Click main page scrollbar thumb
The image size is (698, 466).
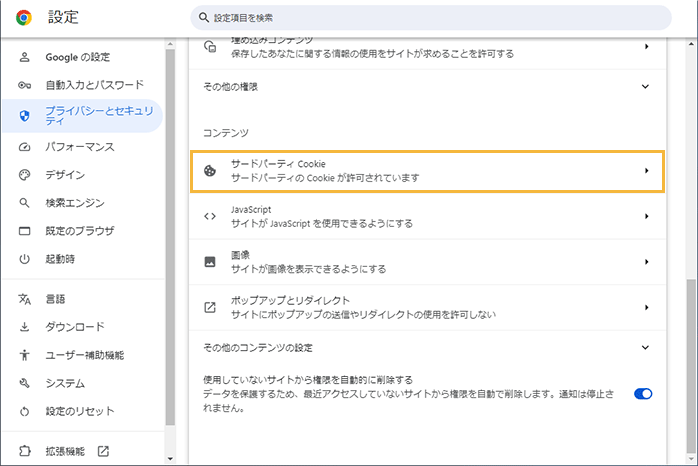coord(691,365)
